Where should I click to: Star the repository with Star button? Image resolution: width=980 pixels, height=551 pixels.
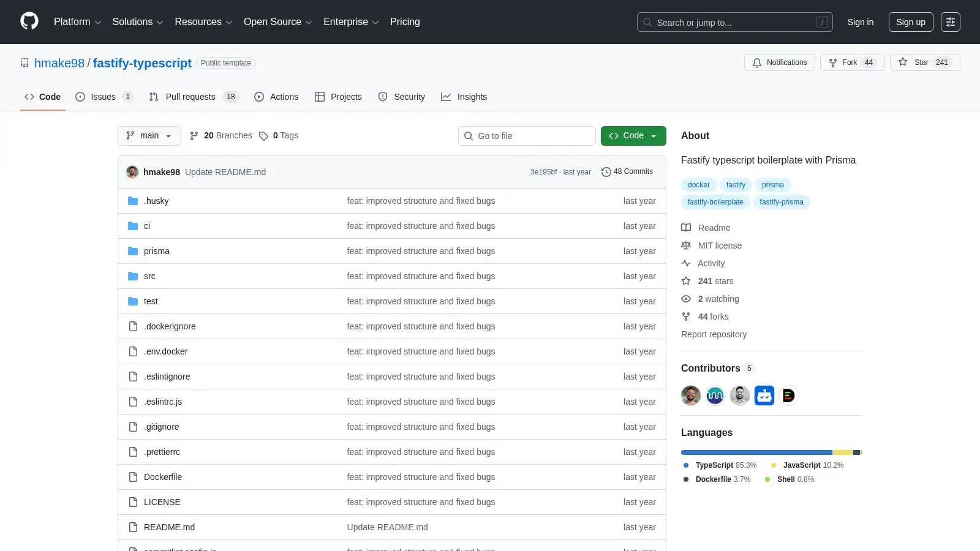click(925, 62)
